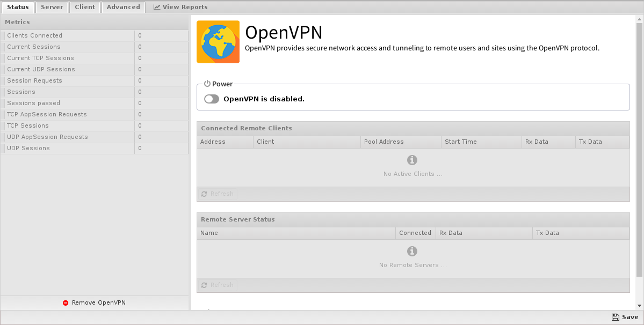Click the Remote Server Status panel title

pos(238,220)
